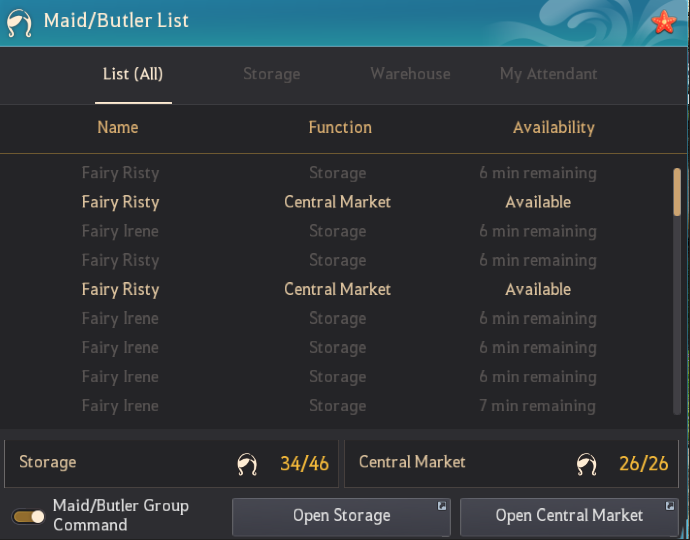
Task: Click the maid list scrollbar thumb
Action: pos(677,192)
